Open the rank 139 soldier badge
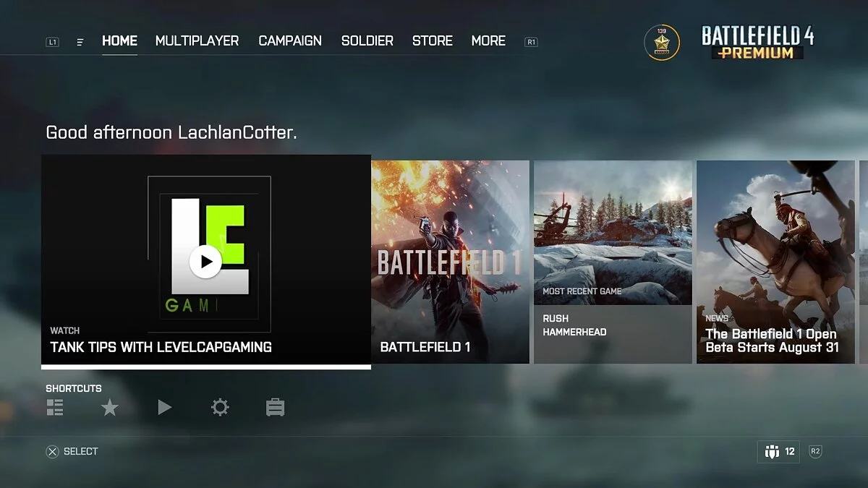Image resolution: width=868 pixels, height=488 pixels. [x=662, y=43]
